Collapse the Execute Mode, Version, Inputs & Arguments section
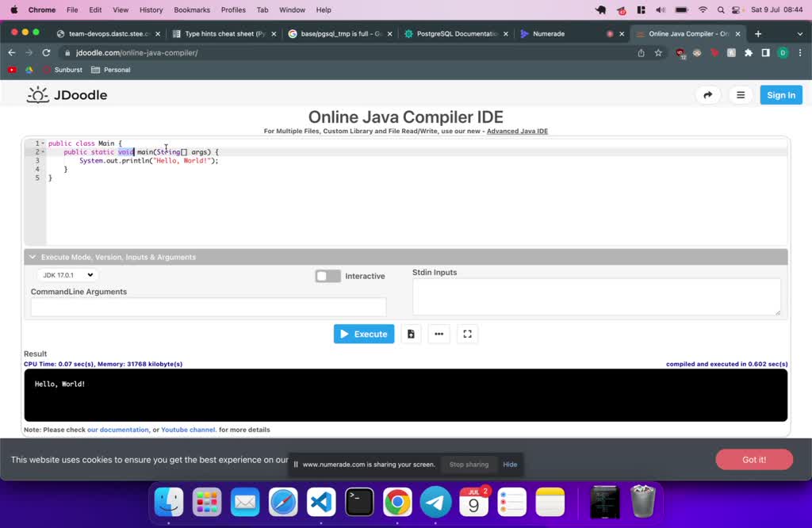Viewport: 812px width, 528px height. 33,257
